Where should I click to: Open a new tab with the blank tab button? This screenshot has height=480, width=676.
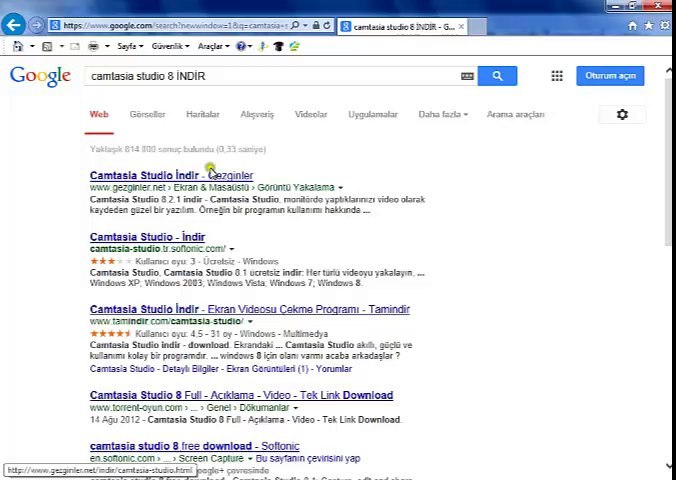click(477, 27)
